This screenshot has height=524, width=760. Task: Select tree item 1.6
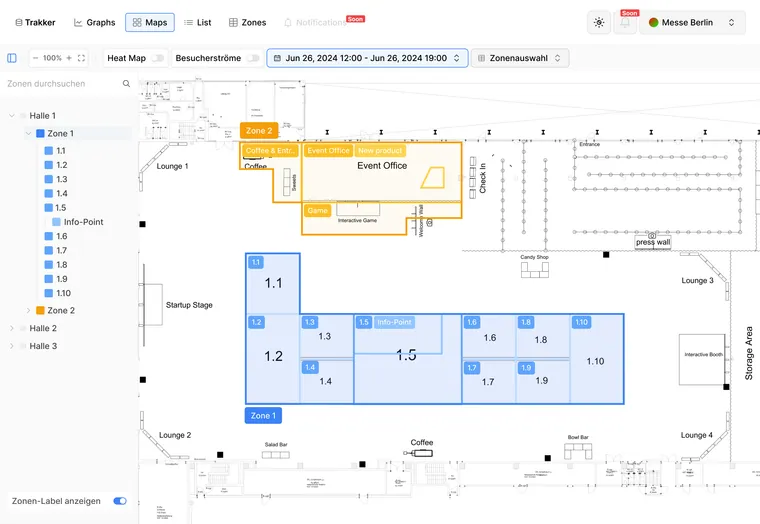62,237
